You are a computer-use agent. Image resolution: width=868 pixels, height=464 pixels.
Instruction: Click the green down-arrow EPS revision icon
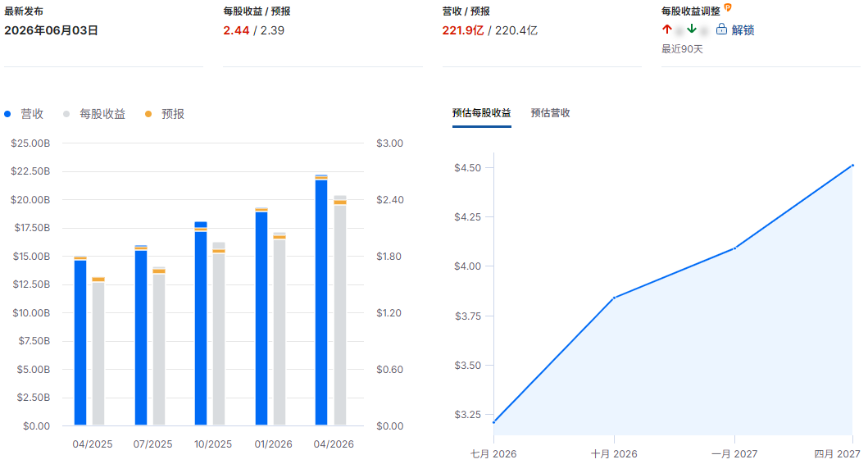pos(692,29)
